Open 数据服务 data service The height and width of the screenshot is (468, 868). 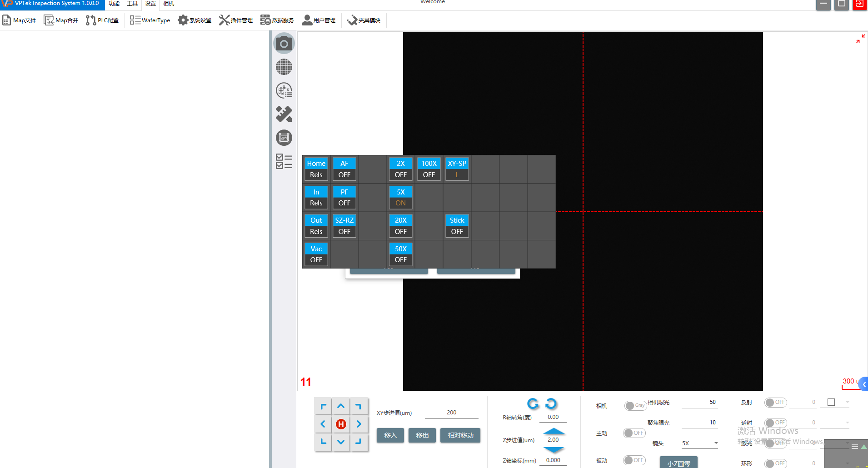pos(277,20)
